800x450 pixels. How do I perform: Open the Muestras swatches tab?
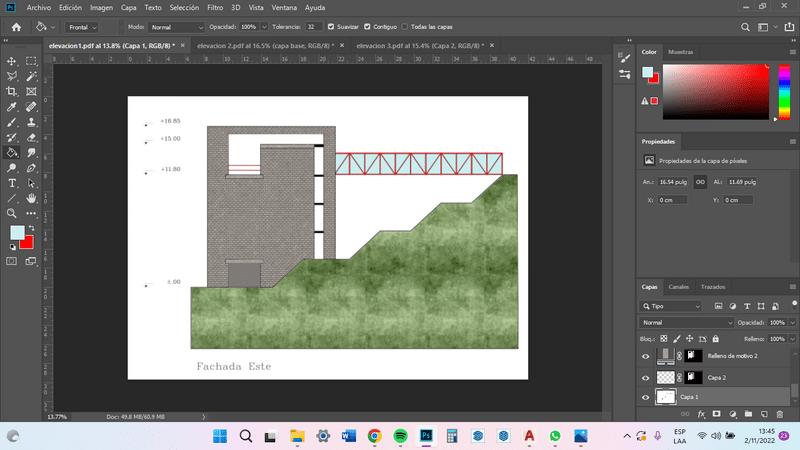point(680,51)
